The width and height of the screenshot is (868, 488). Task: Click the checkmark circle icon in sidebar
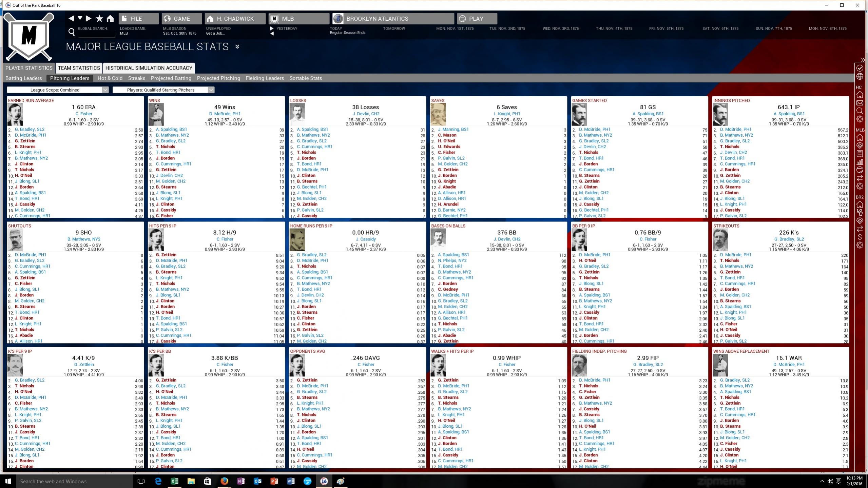(860, 68)
